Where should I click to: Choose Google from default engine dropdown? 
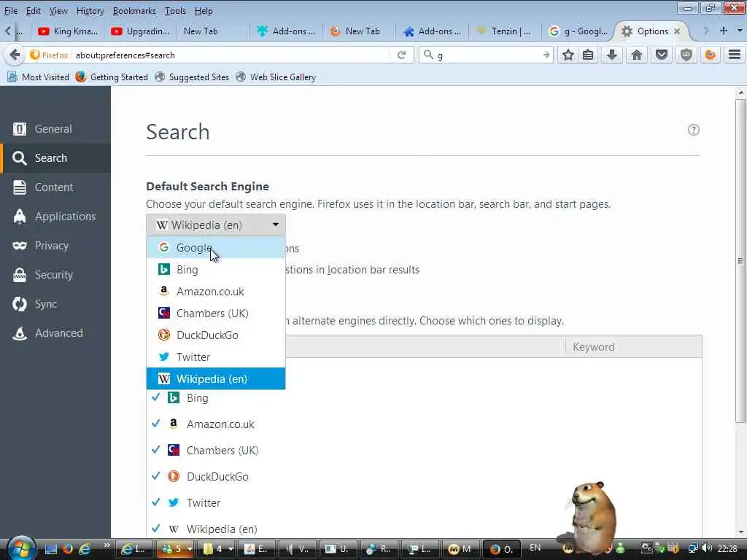click(216, 248)
